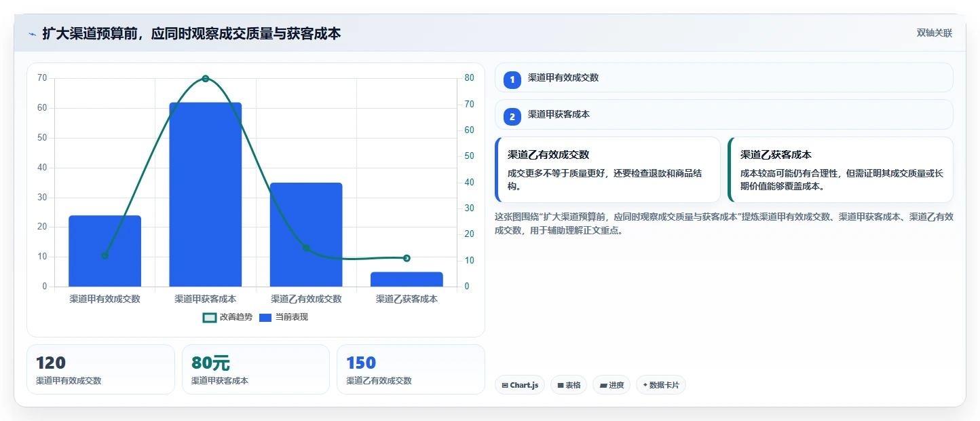980x421 pixels.
Task: Click the 120 stat card
Action: (x=101, y=369)
